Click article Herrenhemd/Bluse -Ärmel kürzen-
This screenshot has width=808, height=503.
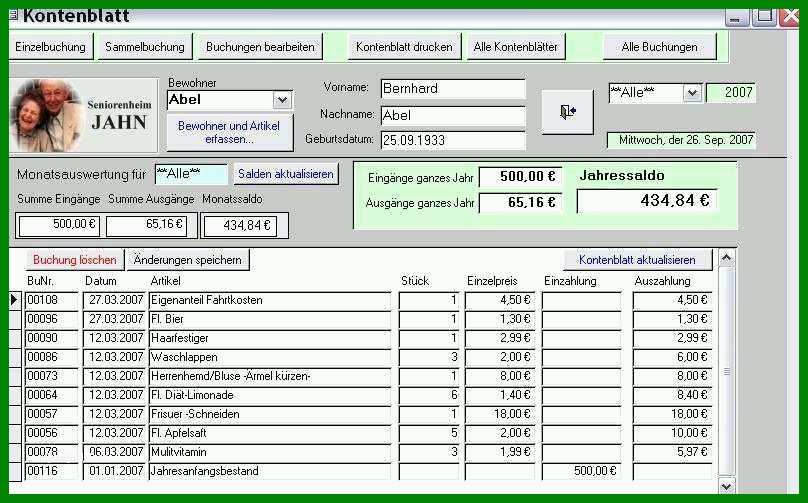pyautogui.click(x=270, y=377)
